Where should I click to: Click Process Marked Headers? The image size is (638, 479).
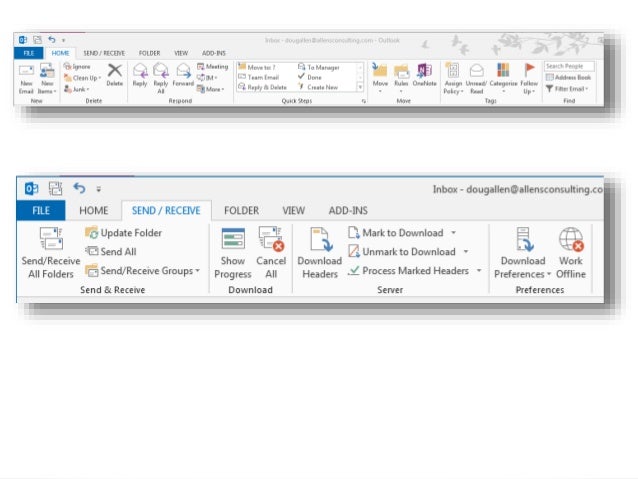coord(409,271)
